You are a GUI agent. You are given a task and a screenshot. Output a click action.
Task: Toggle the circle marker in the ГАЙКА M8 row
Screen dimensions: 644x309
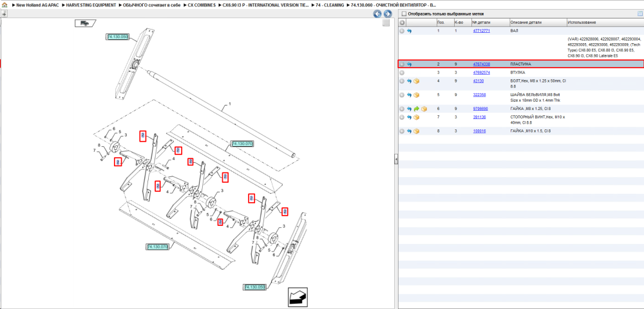(x=402, y=109)
